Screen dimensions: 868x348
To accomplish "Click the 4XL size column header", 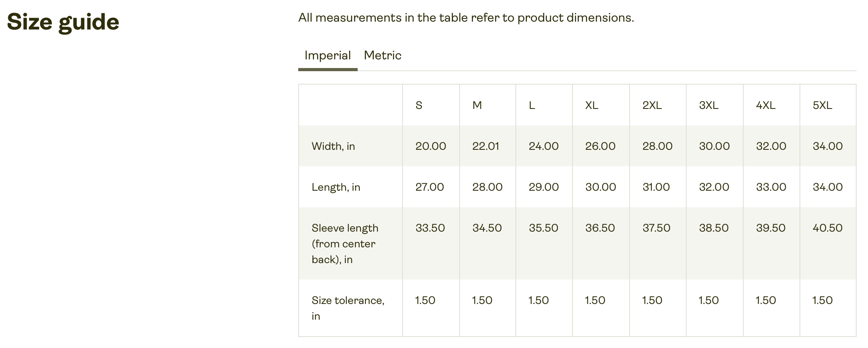I will tap(766, 105).
